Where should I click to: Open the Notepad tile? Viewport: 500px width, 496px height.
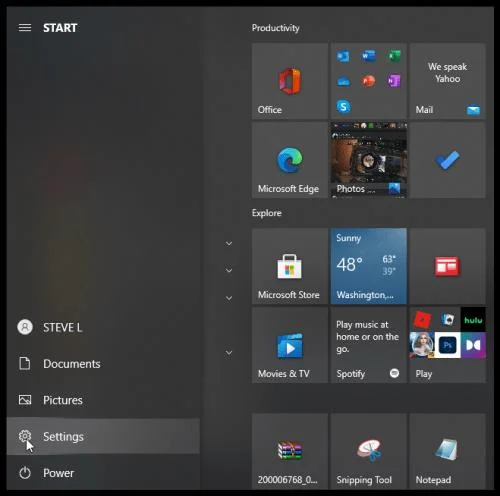pyautogui.click(x=447, y=451)
